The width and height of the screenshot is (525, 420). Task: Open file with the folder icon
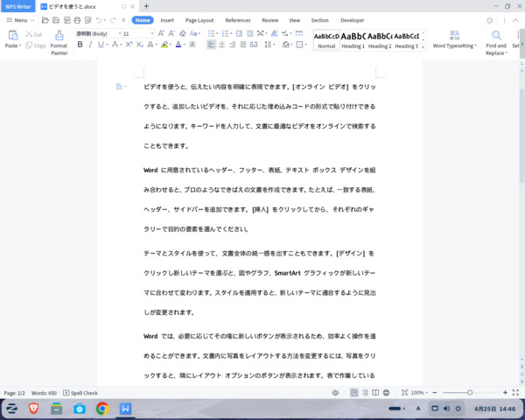click(x=45, y=20)
